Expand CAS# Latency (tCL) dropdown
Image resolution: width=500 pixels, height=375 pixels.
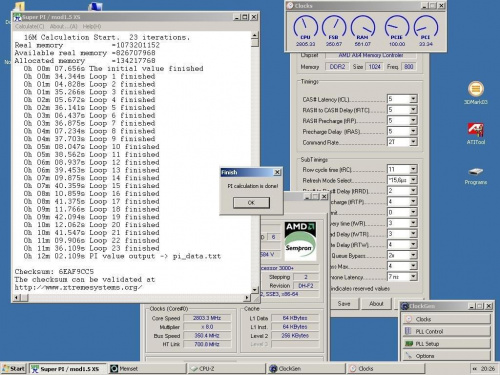tap(413, 99)
